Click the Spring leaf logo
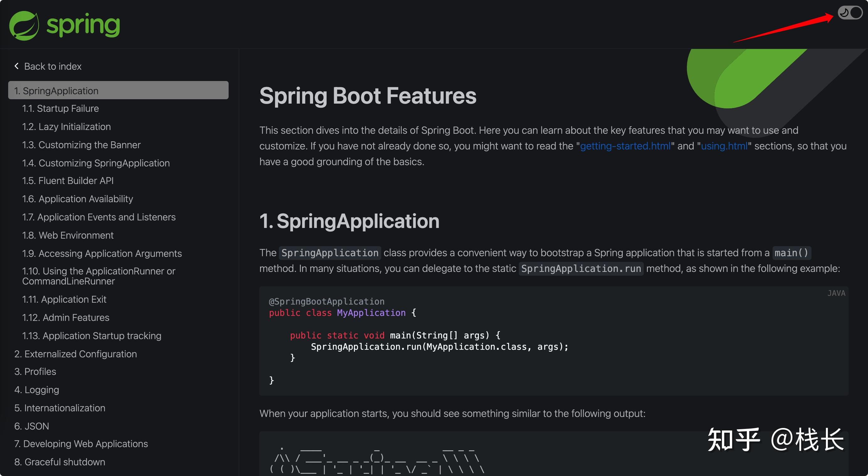 [24, 24]
